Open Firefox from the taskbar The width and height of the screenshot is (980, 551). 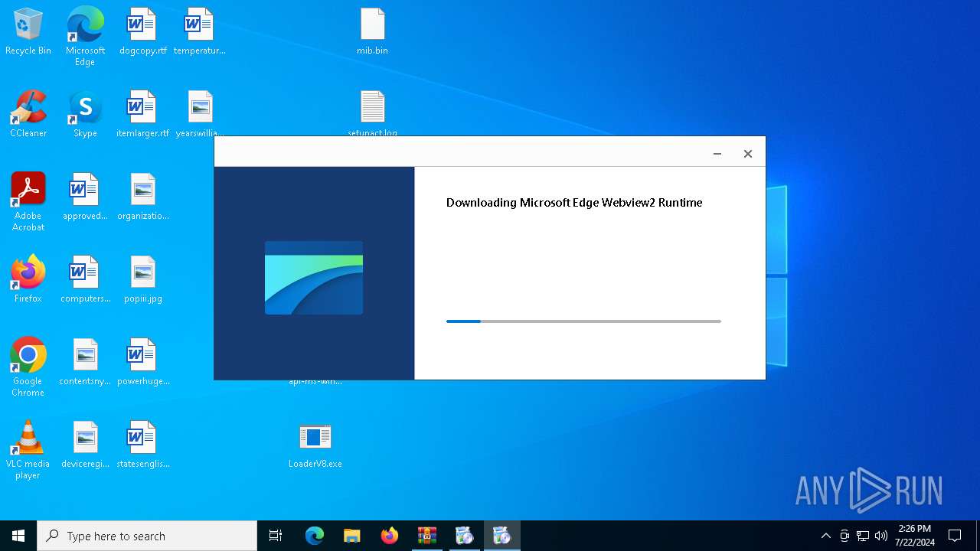click(x=390, y=536)
